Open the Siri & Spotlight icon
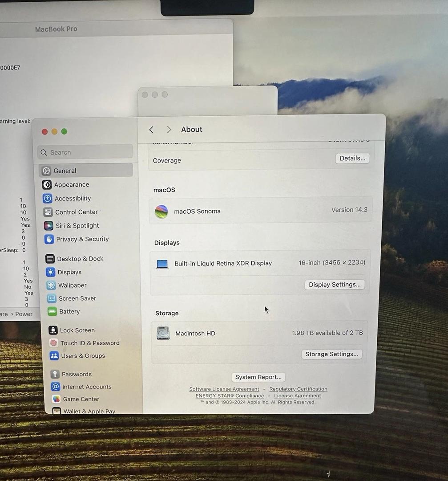448x481 pixels. (48, 225)
